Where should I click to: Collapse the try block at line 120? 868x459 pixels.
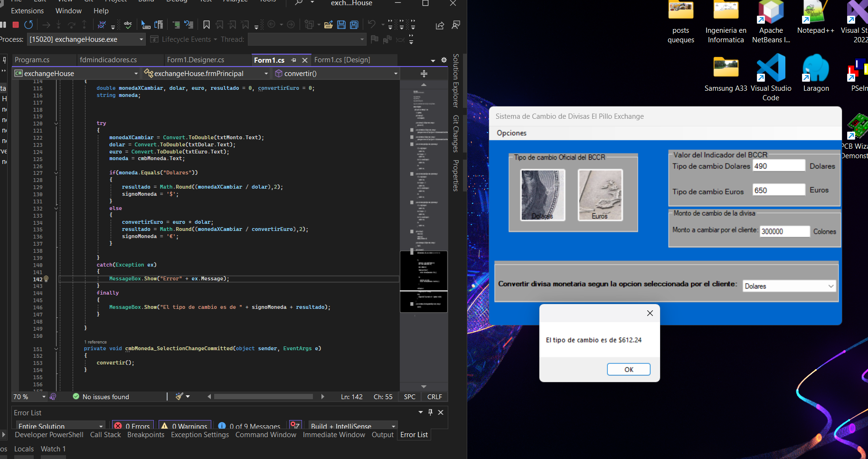(56, 124)
